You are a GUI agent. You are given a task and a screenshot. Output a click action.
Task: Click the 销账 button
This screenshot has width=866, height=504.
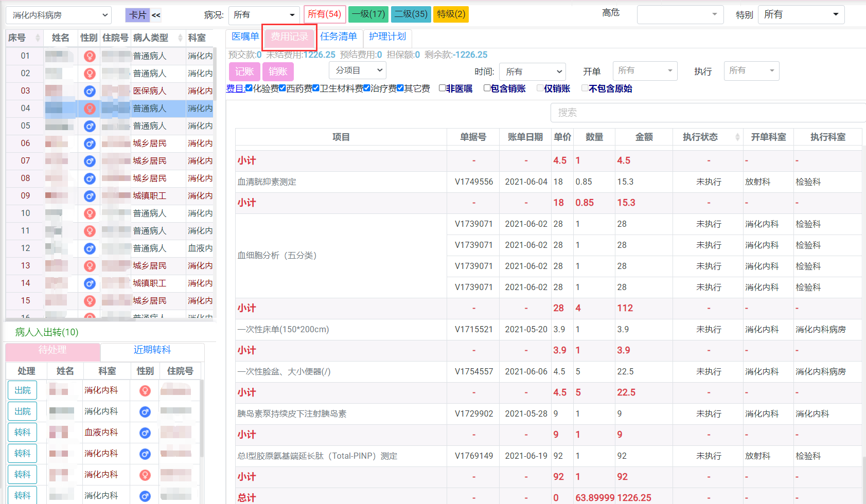(x=278, y=71)
